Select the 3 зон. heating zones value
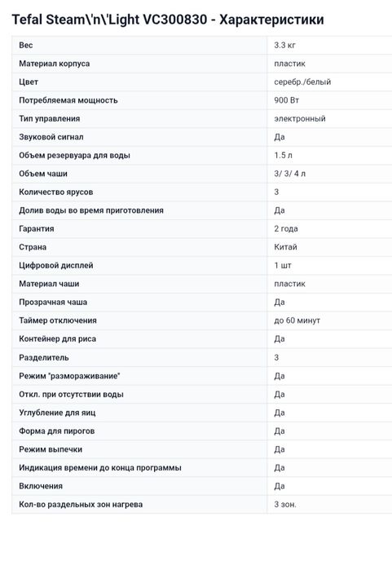The image size is (392, 570). [x=285, y=505]
